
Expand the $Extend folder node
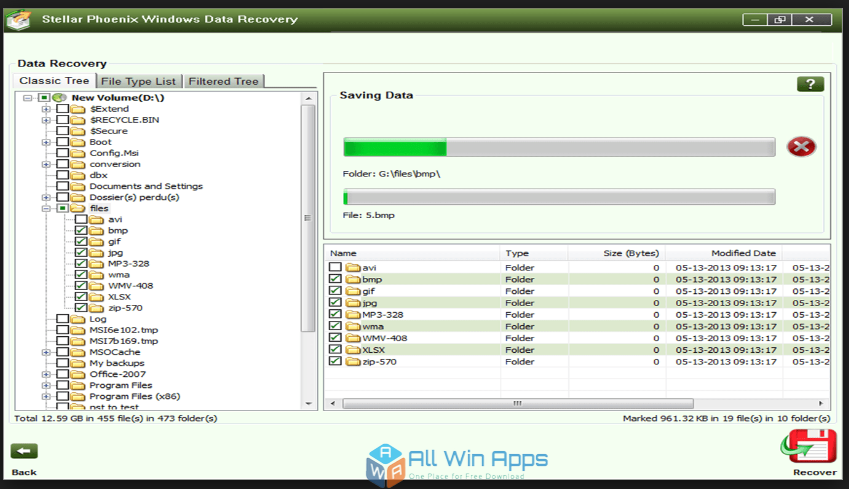[x=46, y=109]
